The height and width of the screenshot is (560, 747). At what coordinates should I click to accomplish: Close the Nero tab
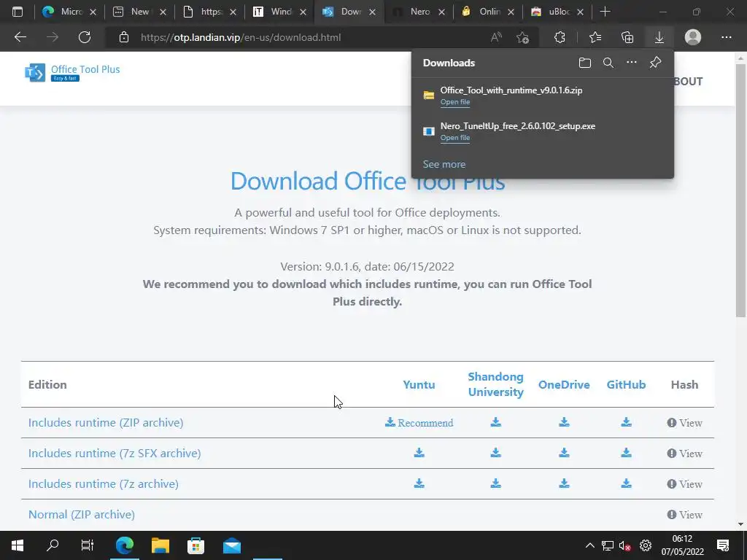click(x=441, y=12)
